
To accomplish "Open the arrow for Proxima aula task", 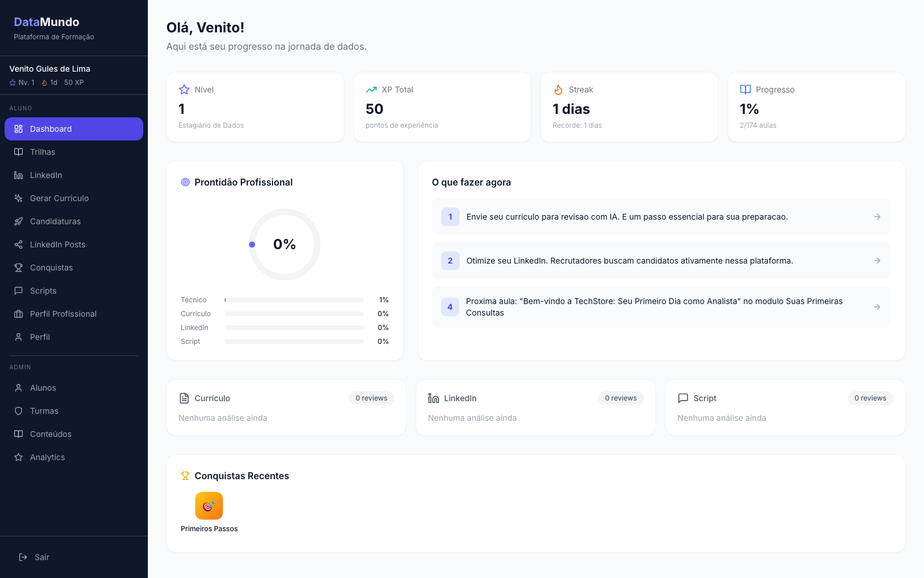I will (877, 307).
